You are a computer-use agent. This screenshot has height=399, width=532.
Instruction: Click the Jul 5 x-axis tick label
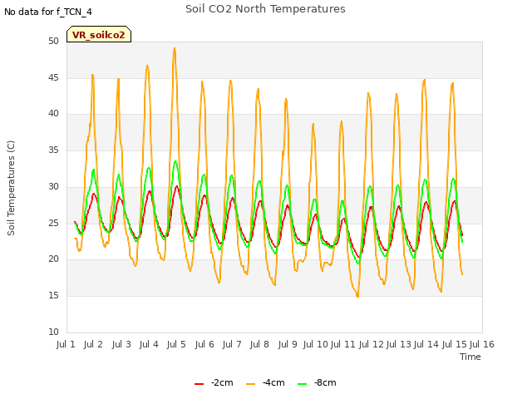pyautogui.click(x=176, y=344)
